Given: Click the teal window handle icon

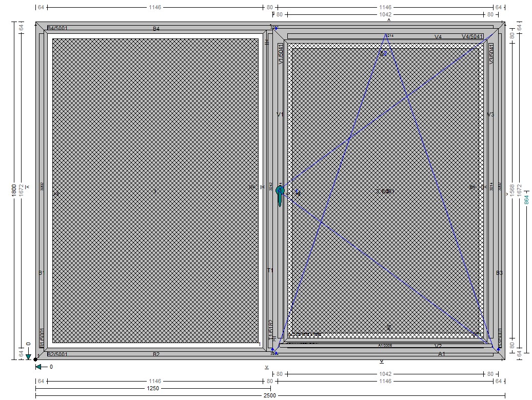Looking at the screenshot, I should coord(280,196).
